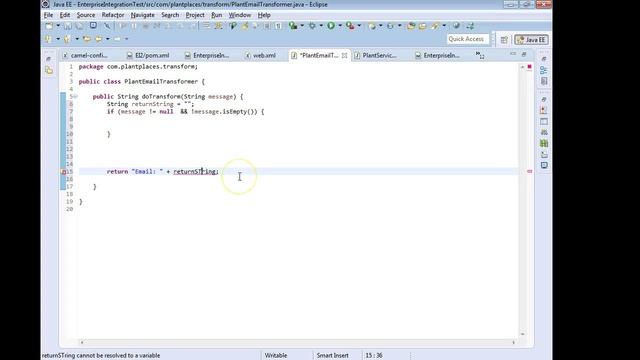Click the web browser globe icon
Viewport: 640px width, 360px height.
[x=456, y=26]
